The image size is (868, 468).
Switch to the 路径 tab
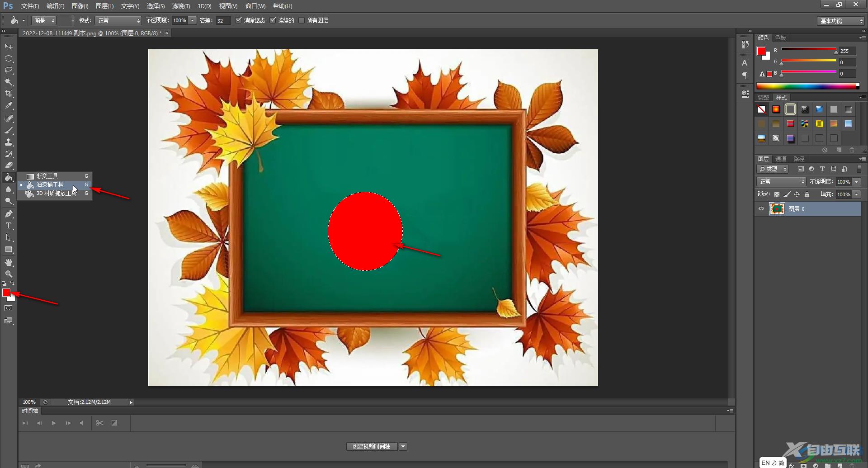[799, 159]
